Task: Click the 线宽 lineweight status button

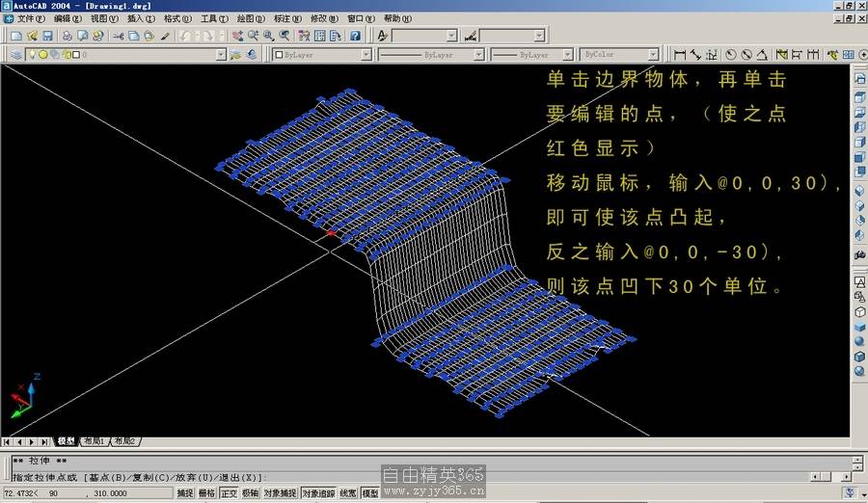Action: point(348,493)
